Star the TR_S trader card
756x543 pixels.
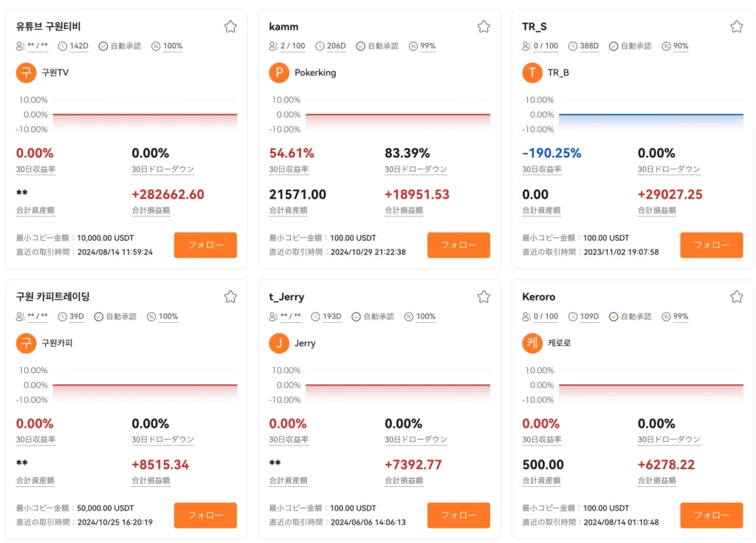click(736, 27)
